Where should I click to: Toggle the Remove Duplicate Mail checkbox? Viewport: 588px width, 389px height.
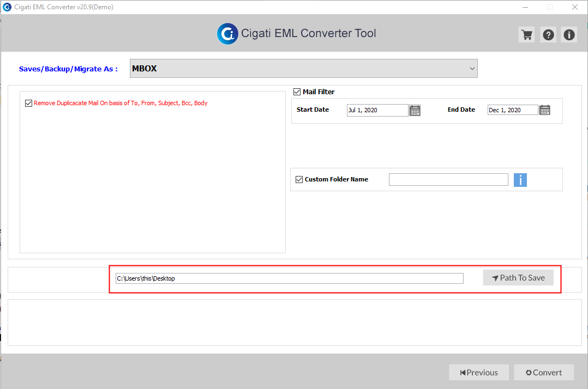pyautogui.click(x=28, y=103)
